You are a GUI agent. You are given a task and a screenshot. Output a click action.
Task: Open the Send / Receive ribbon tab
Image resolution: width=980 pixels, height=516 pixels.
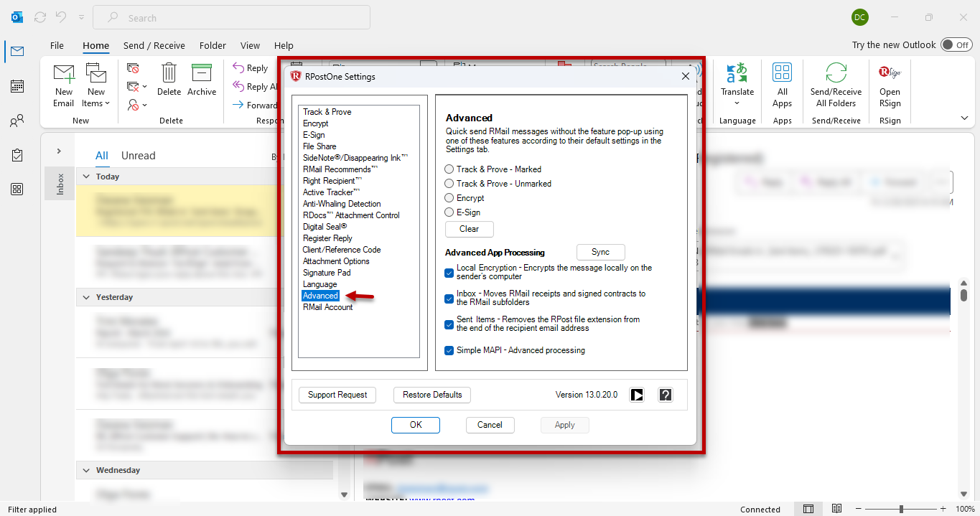coord(154,45)
